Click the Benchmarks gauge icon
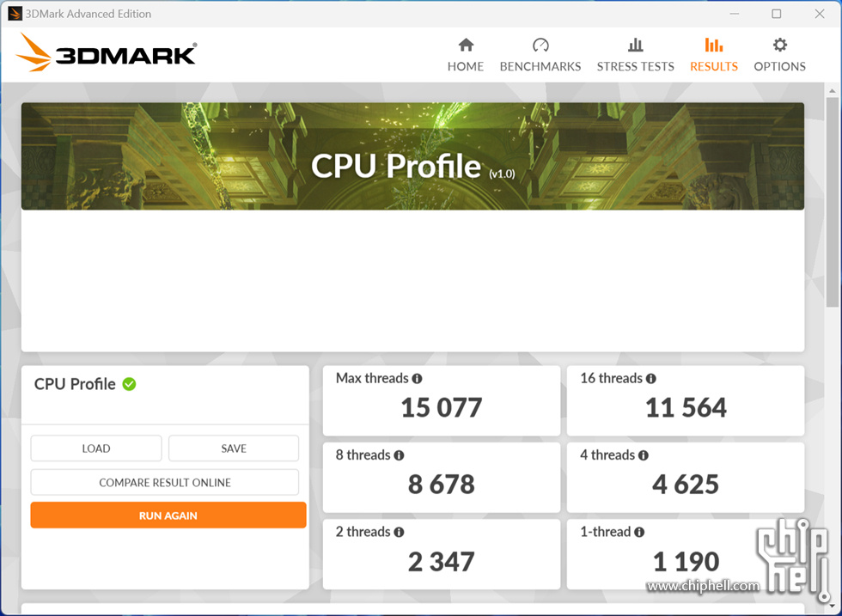This screenshot has height=616, width=842. 540,45
